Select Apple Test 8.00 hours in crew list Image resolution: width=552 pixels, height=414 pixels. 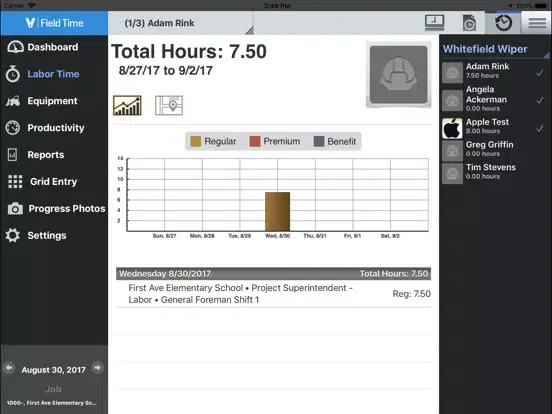click(495, 127)
